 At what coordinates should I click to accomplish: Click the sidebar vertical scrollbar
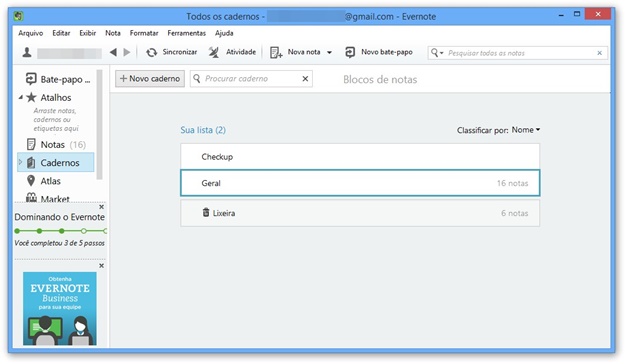point(100,126)
